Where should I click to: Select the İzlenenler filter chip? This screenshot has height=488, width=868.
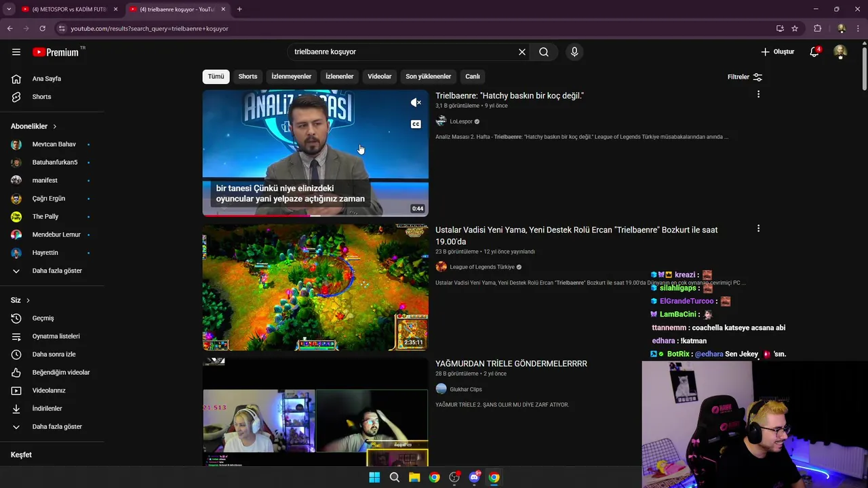[x=339, y=77]
